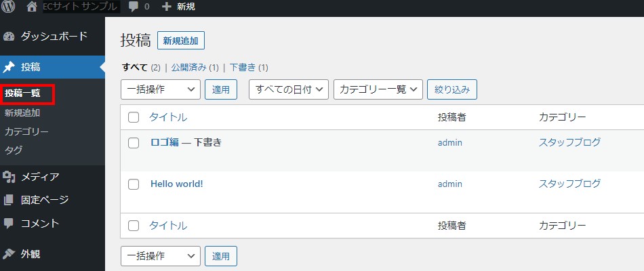Expand the すべての日付 date filter dropdown

tap(289, 89)
